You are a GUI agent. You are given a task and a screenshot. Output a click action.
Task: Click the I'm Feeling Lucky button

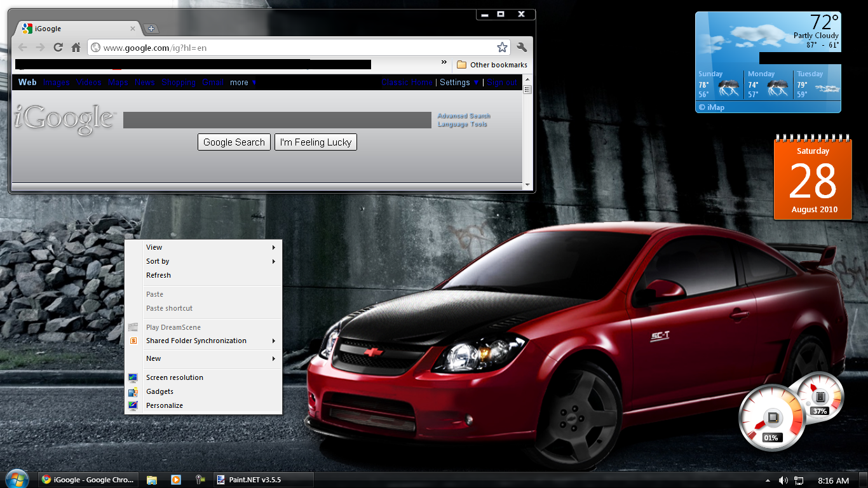(x=315, y=142)
